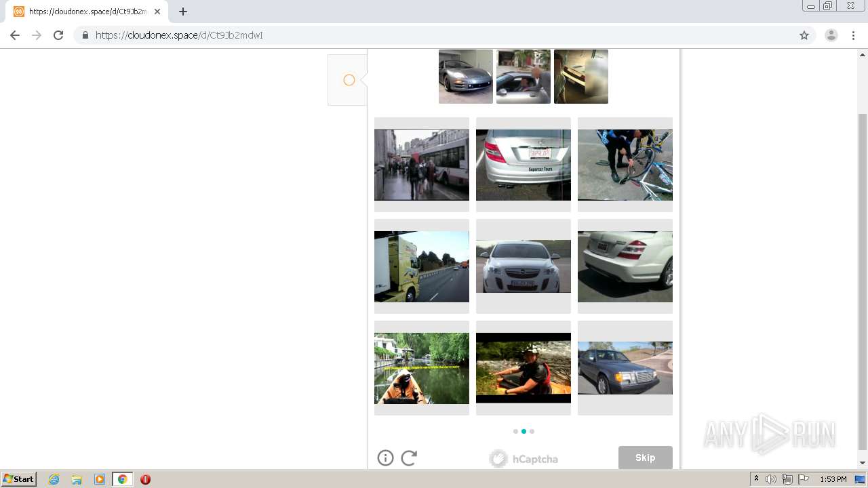This screenshot has height=488, width=868.
Task: Select the yellow truck on road image
Action: (x=422, y=266)
